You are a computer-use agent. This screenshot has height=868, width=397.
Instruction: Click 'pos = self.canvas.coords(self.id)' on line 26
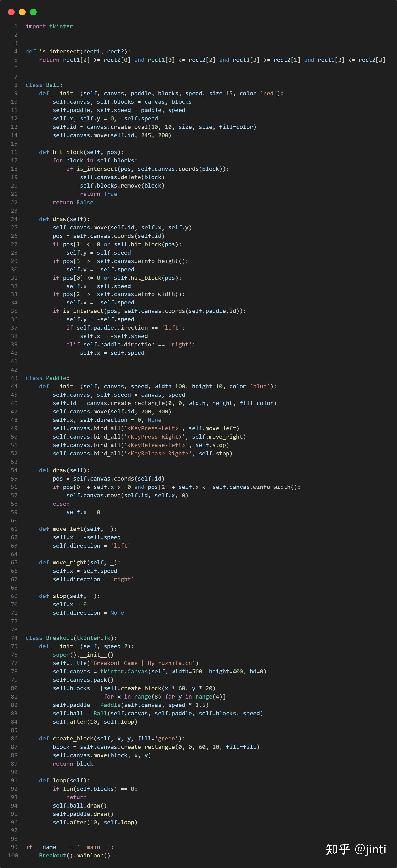[x=109, y=236]
